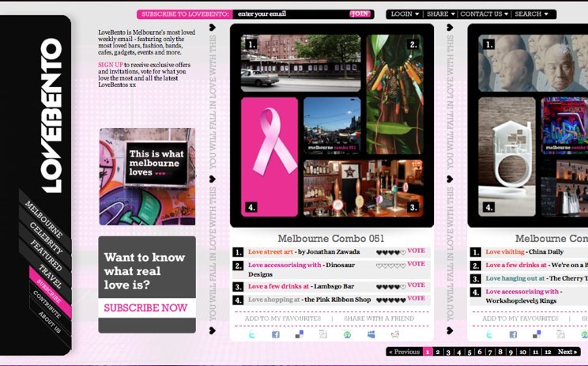This screenshot has height=366, width=588.
Task: Share Melbourne Combo 051 on Reddit
Action: [395, 334]
